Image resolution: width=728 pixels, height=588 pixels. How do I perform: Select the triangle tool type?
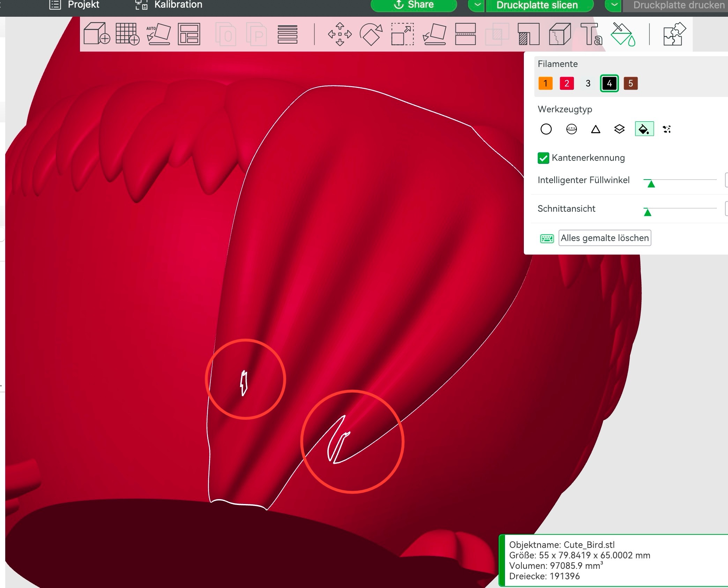[595, 129]
